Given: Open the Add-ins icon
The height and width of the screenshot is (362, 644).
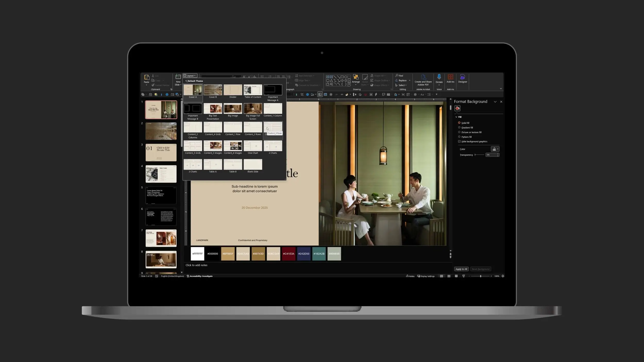Looking at the screenshot, I should coord(450,77).
